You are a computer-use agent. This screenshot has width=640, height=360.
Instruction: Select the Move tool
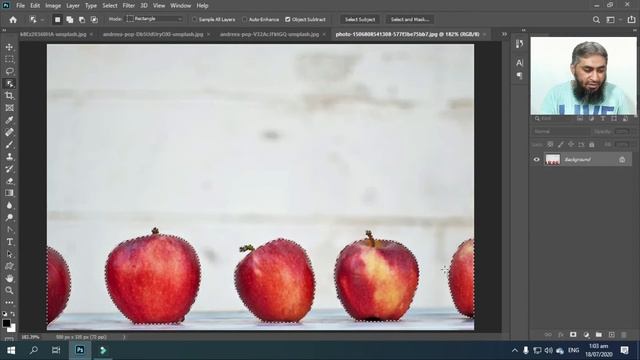pyautogui.click(x=9, y=47)
